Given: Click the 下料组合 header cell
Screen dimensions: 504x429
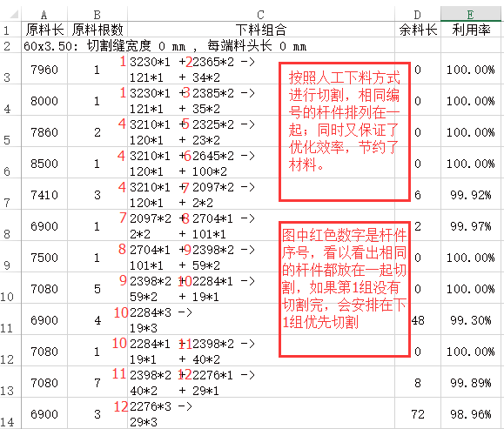Looking at the screenshot, I should (x=260, y=30).
